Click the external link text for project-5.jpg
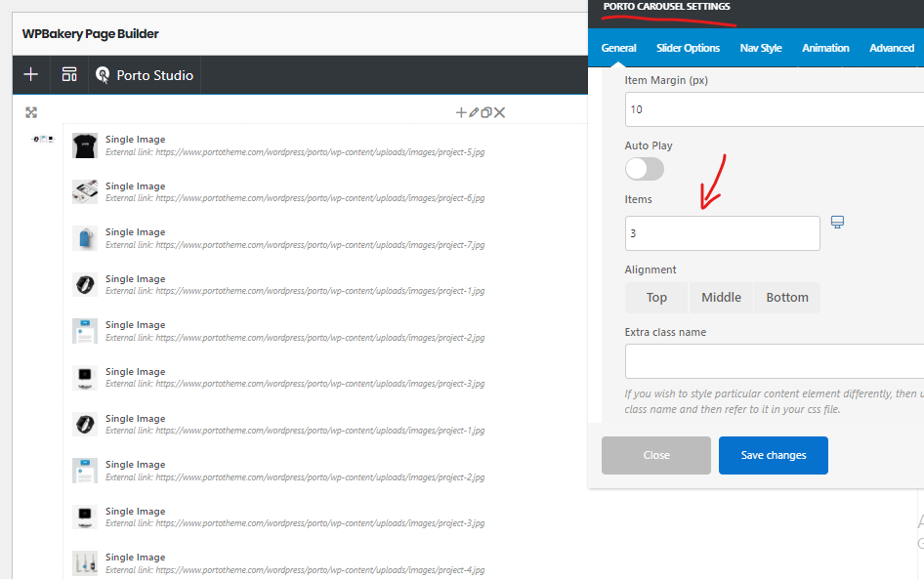The image size is (924, 579). point(295,152)
